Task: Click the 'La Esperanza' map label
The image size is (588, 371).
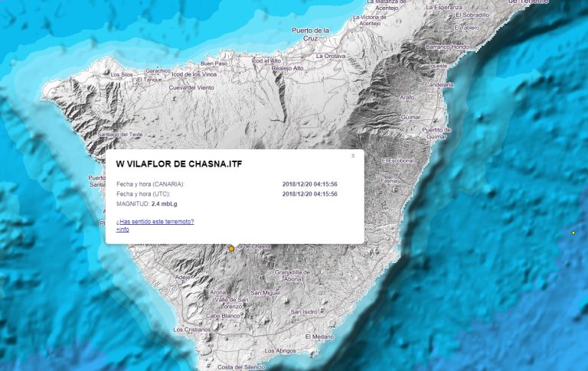Action: 444,7
